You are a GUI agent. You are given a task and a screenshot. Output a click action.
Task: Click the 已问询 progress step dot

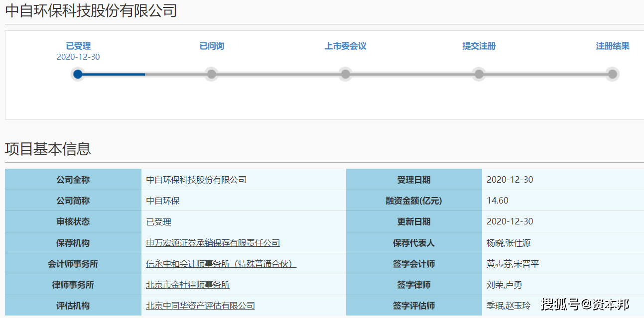[x=212, y=74]
